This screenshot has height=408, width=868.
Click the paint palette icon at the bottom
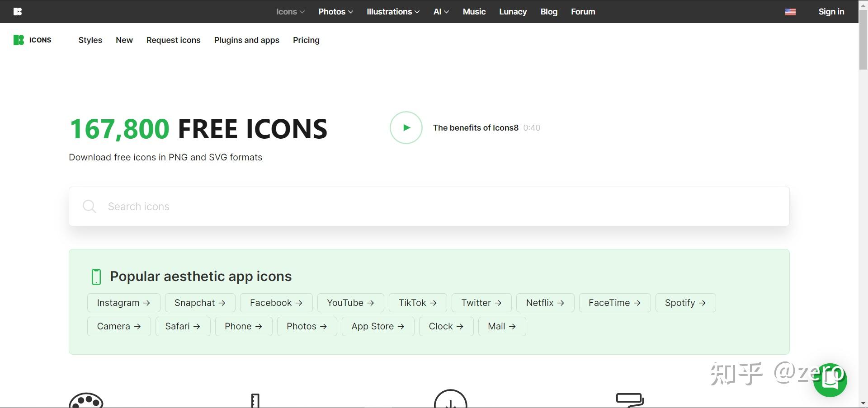[86, 400]
